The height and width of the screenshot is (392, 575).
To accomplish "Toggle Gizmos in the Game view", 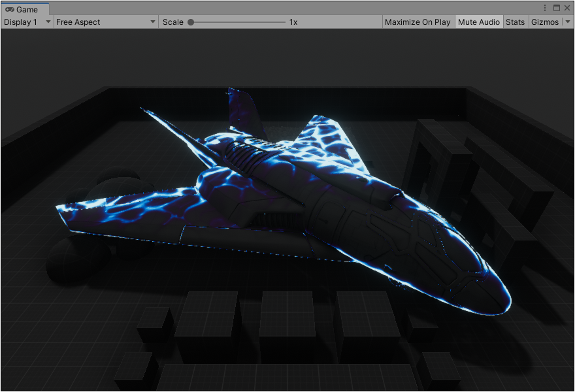I will pos(544,22).
